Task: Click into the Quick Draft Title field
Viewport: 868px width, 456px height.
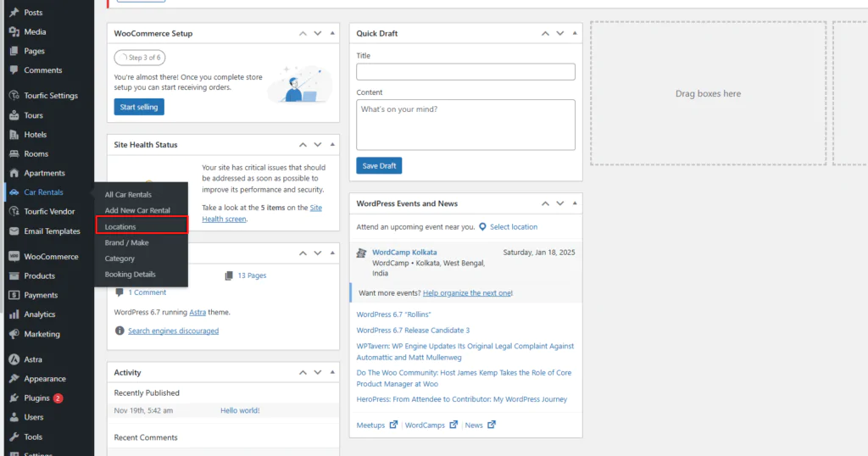Action: [x=465, y=71]
